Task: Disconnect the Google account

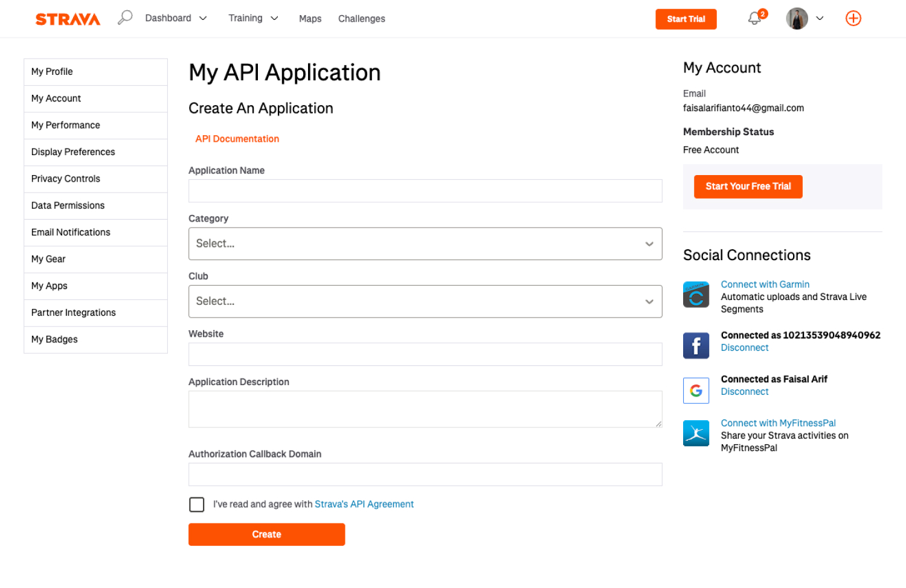Action: (745, 392)
